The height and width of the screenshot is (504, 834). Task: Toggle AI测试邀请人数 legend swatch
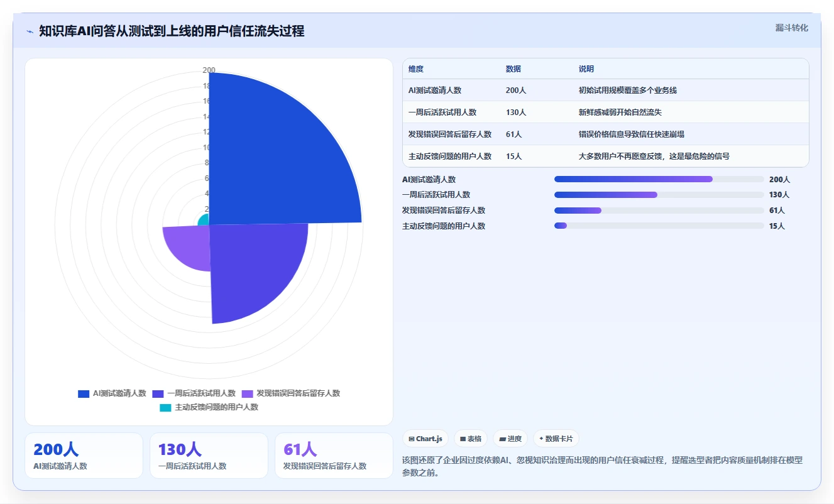pyautogui.click(x=84, y=393)
